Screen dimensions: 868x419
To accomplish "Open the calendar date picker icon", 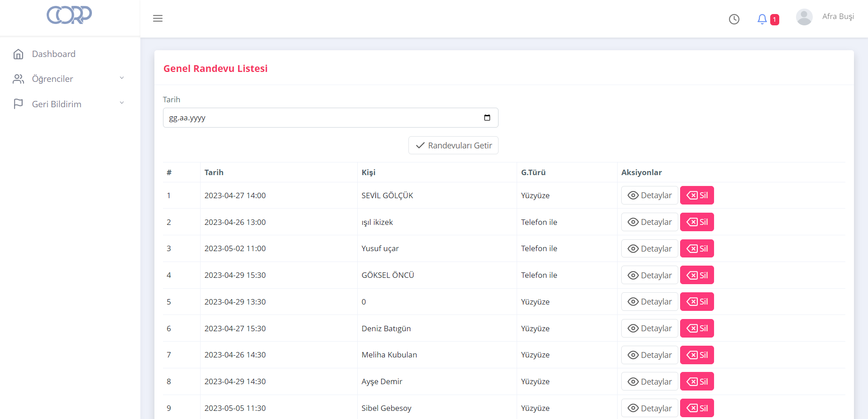I will (487, 118).
